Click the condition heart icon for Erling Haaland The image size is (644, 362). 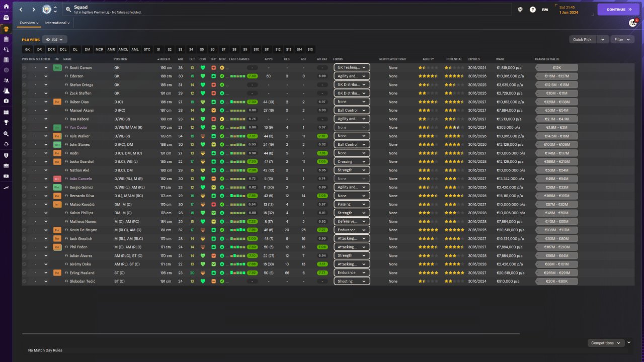coord(203,273)
